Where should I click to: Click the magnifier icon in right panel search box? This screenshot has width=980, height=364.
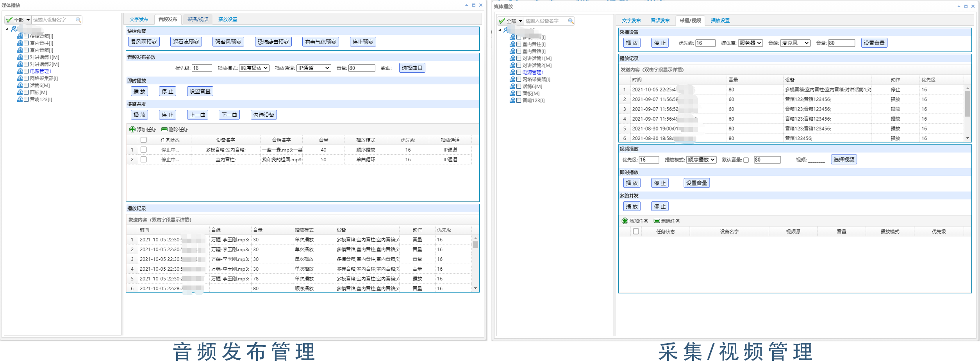[571, 21]
